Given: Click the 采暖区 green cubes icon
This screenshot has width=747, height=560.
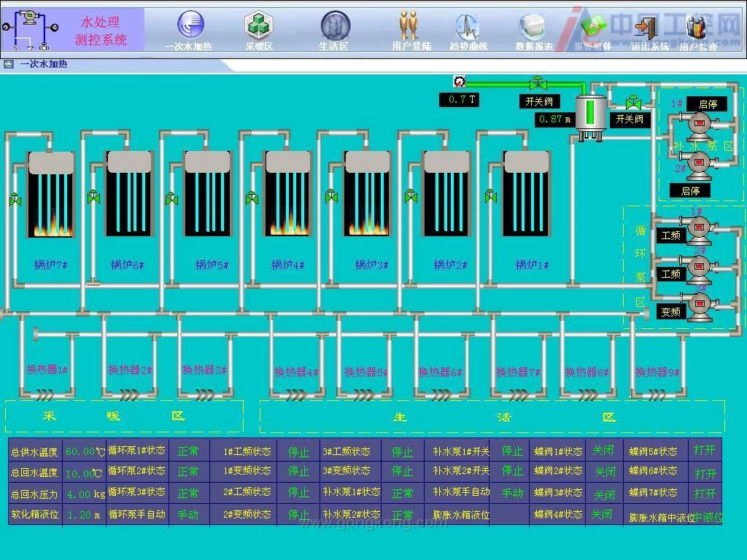Looking at the screenshot, I should [258, 27].
